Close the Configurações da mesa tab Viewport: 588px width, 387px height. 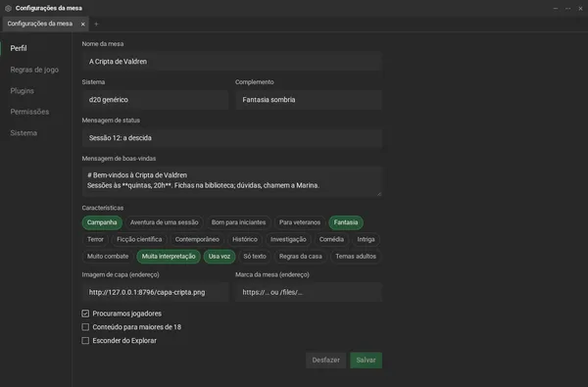(x=83, y=24)
